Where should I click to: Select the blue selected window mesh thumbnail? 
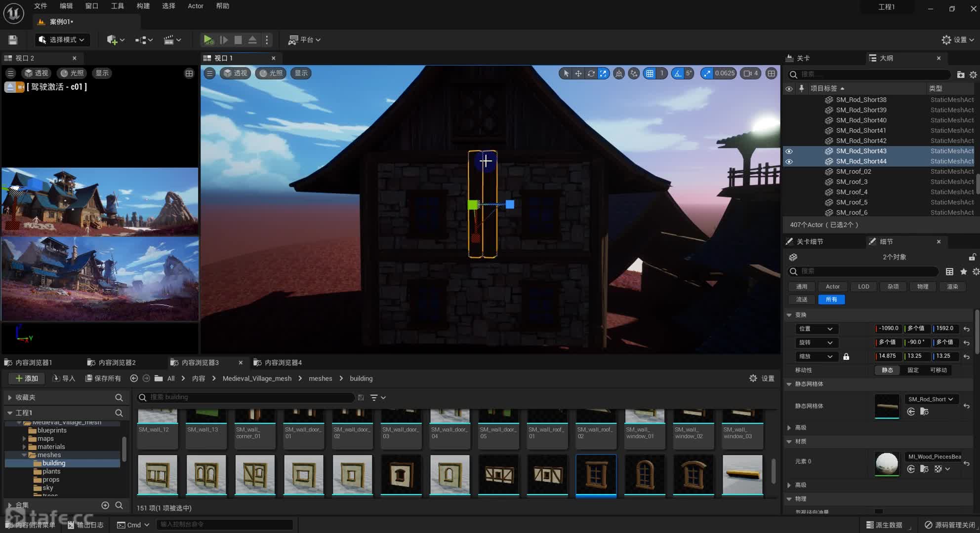point(596,476)
